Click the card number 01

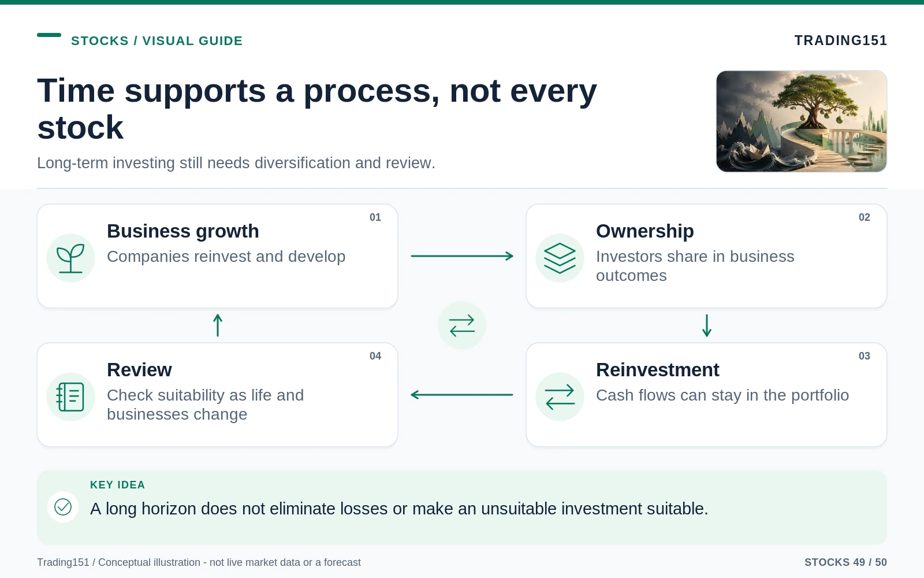pyautogui.click(x=375, y=217)
